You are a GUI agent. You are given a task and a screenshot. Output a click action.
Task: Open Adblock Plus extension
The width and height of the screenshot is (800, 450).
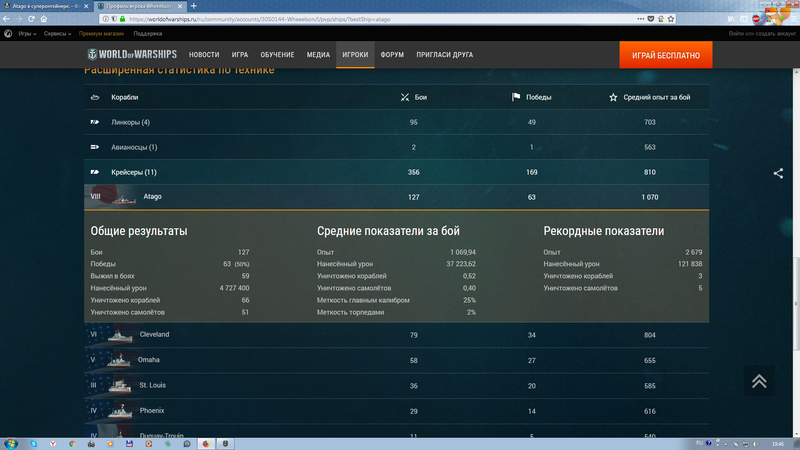point(756,19)
